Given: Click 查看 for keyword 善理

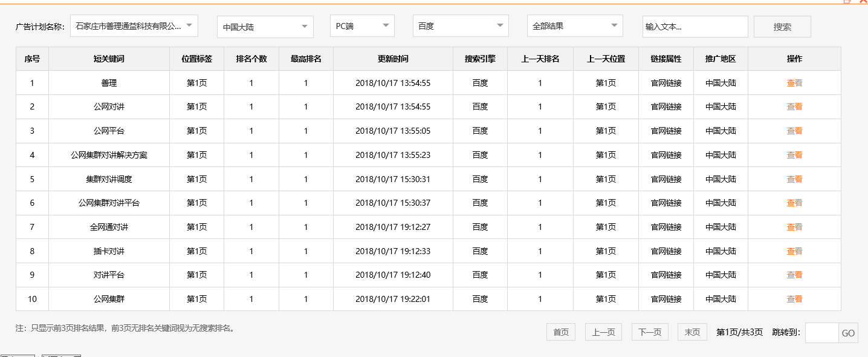Looking at the screenshot, I should click(x=794, y=82).
